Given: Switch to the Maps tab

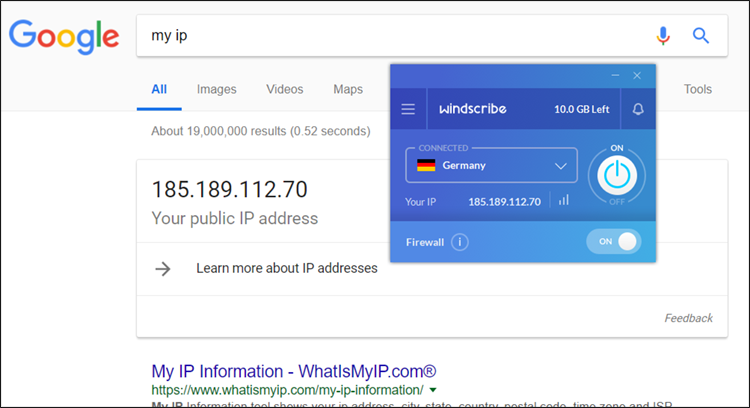Looking at the screenshot, I should [x=348, y=89].
